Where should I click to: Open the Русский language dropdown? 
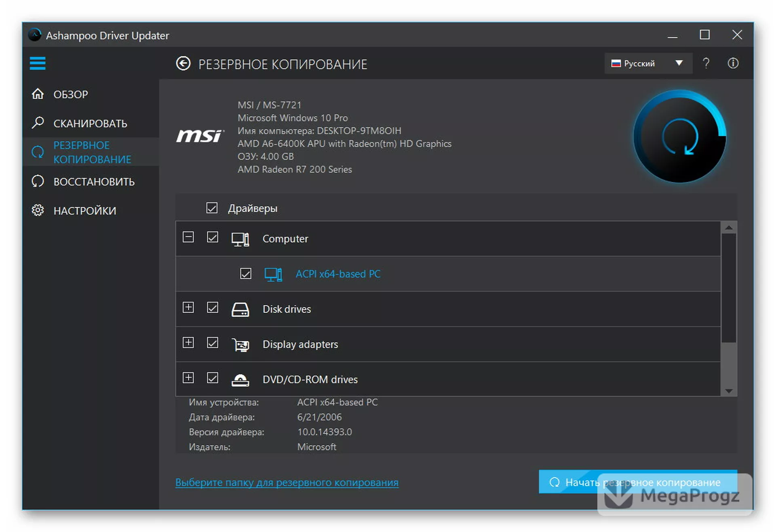tap(648, 63)
